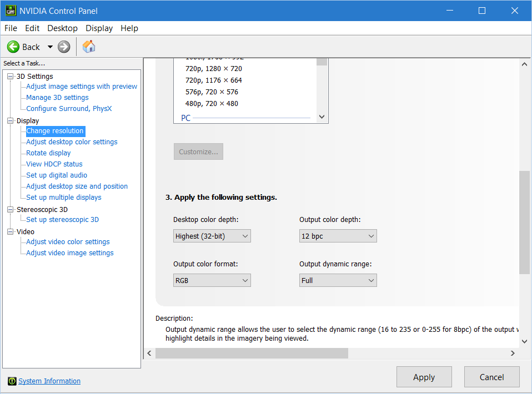The height and width of the screenshot is (394, 532).
Task: Click the green Back arrow icon
Action: (13, 47)
